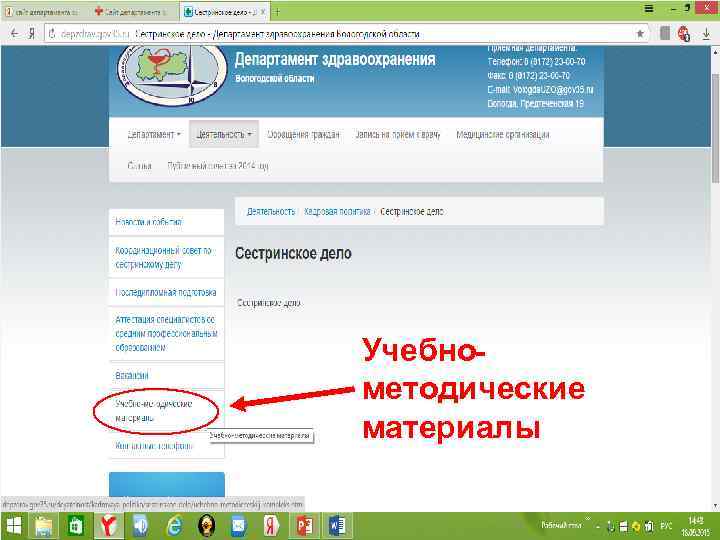Viewport: 720px width, 540px height.
Task: Click the Департамент здравоохранения site title
Action: pyautogui.click(x=335, y=59)
